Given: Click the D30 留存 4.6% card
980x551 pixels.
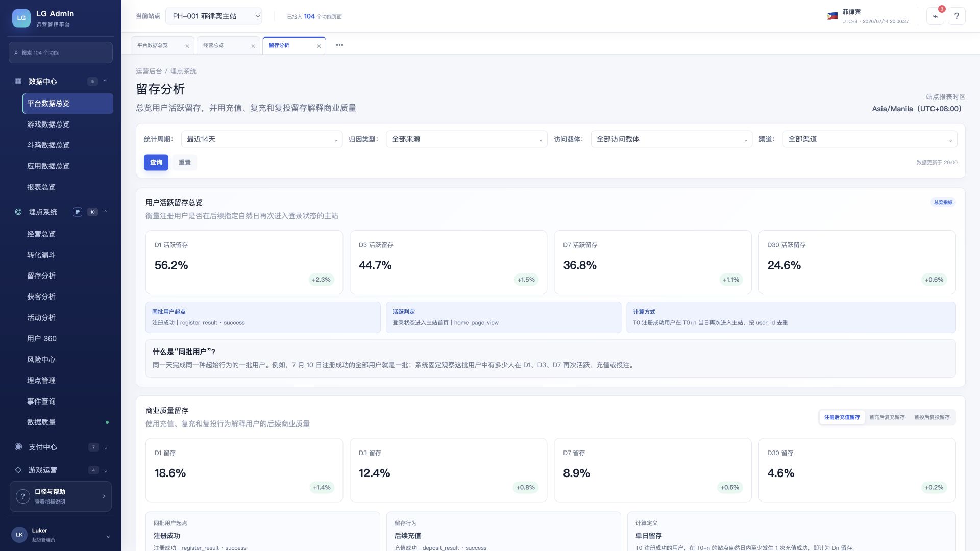Looking at the screenshot, I should [857, 470].
